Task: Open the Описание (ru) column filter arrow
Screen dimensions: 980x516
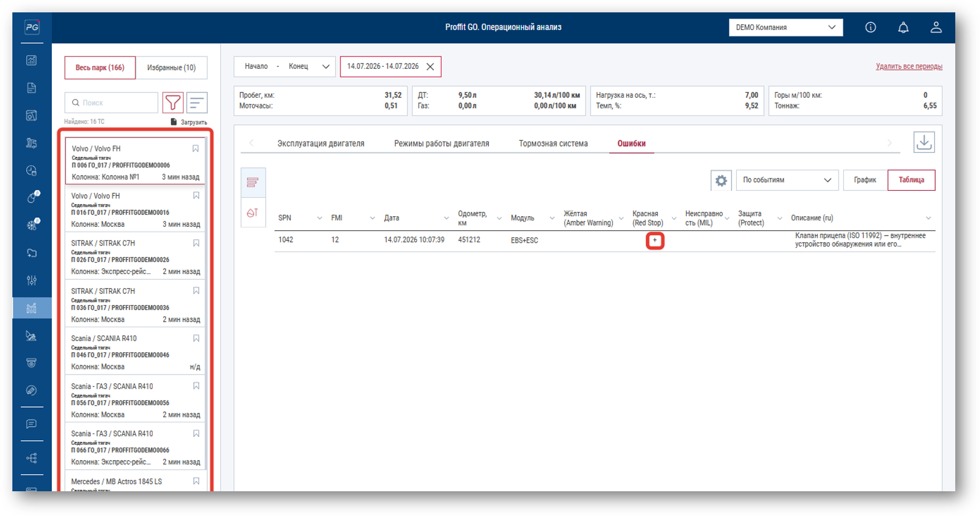Action: [x=929, y=219]
